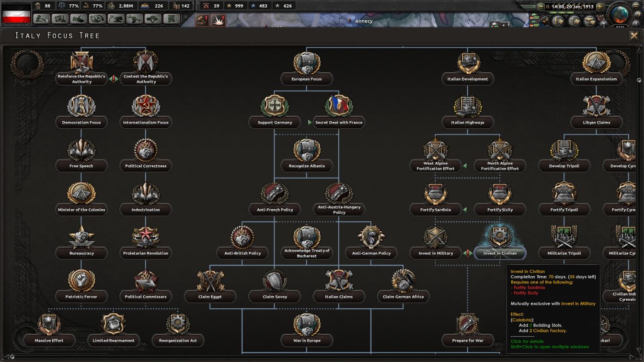Close the Italy Focus Tree window
The width and height of the screenshot is (644, 362).
[634, 36]
